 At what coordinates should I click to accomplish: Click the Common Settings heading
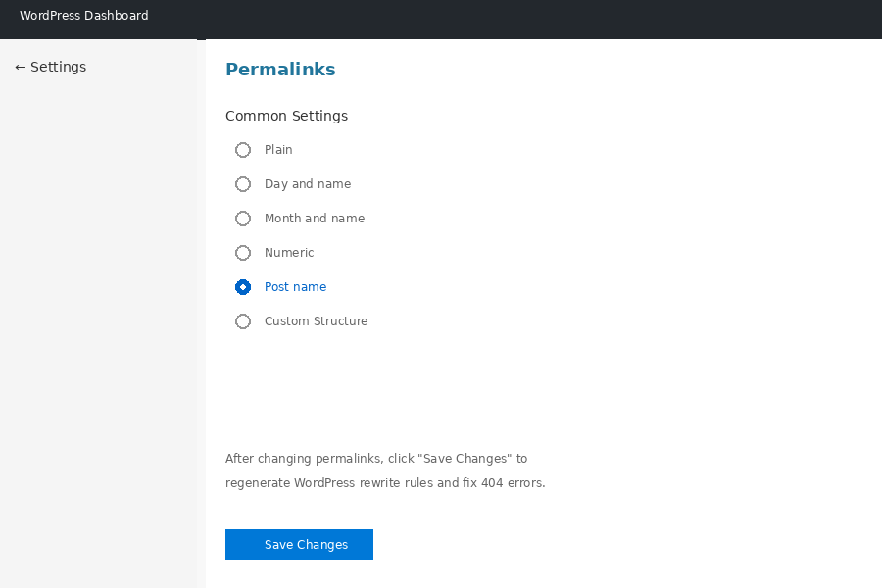click(286, 116)
